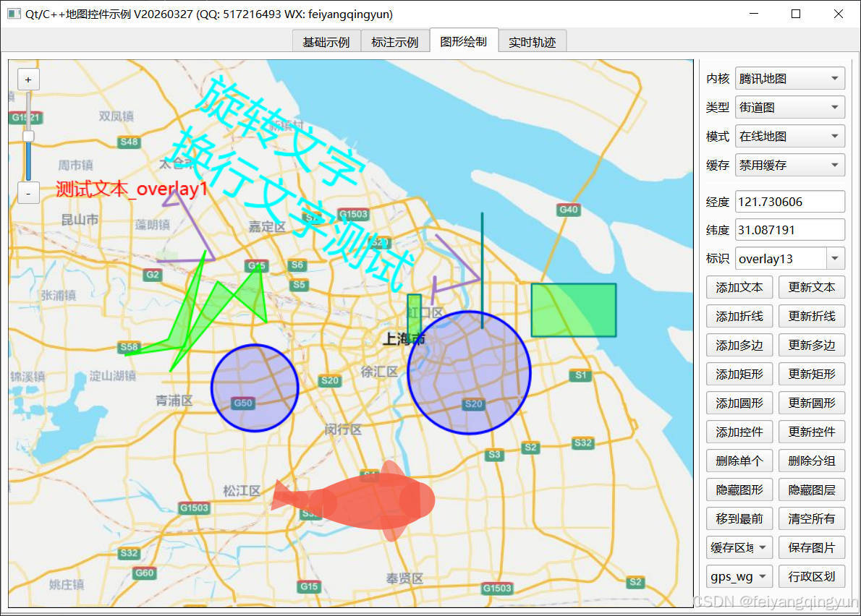Screen dimensions: 861x616
Task: Click the map zoom out minus button
Action: pyautogui.click(x=28, y=193)
